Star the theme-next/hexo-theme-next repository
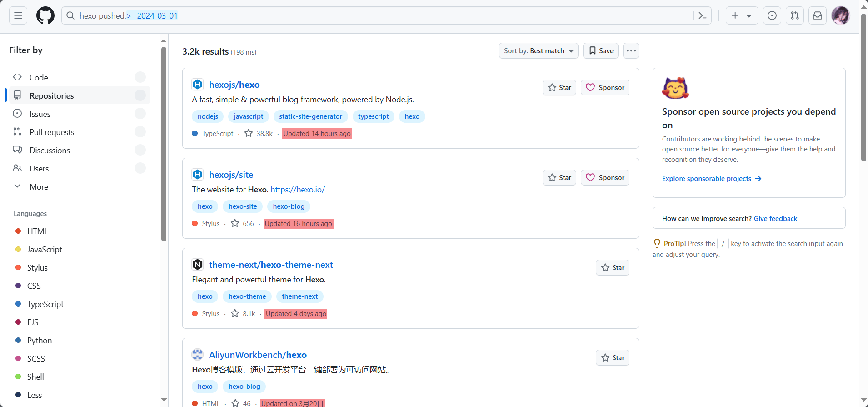868x407 pixels. pyautogui.click(x=612, y=268)
